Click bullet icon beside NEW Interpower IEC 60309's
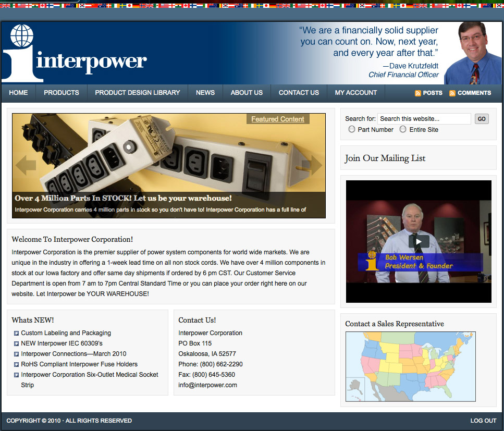504x431 pixels. pyautogui.click(x=16, y=343)
